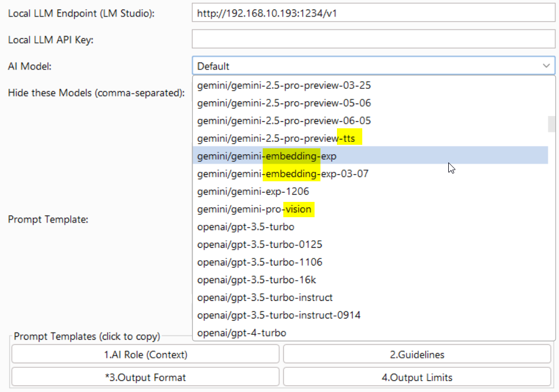Select openai/gpt-3.5-turbo-instruct-0914 option

point(370,315)
